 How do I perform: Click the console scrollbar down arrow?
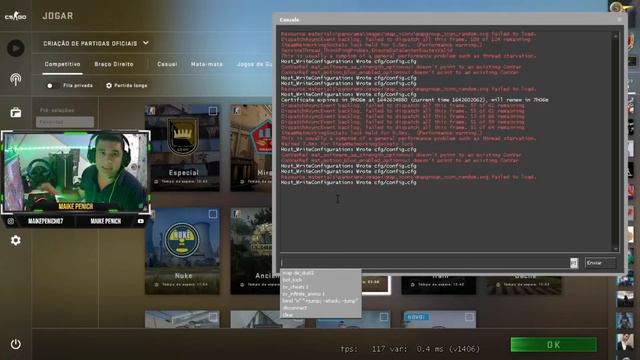click(x=616, y=249)
